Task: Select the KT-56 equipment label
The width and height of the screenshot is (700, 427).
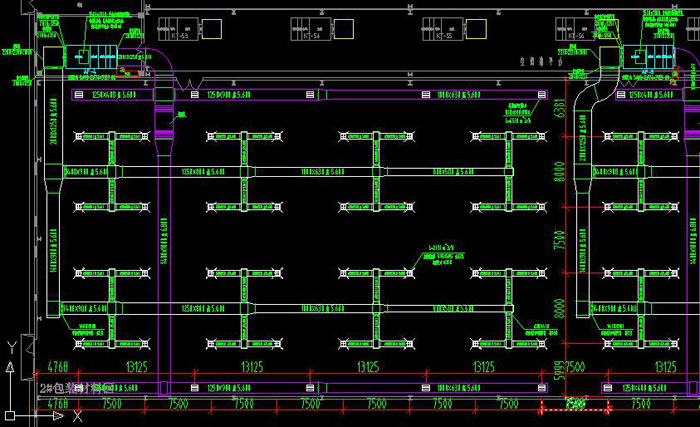Action: pos(576,35)
